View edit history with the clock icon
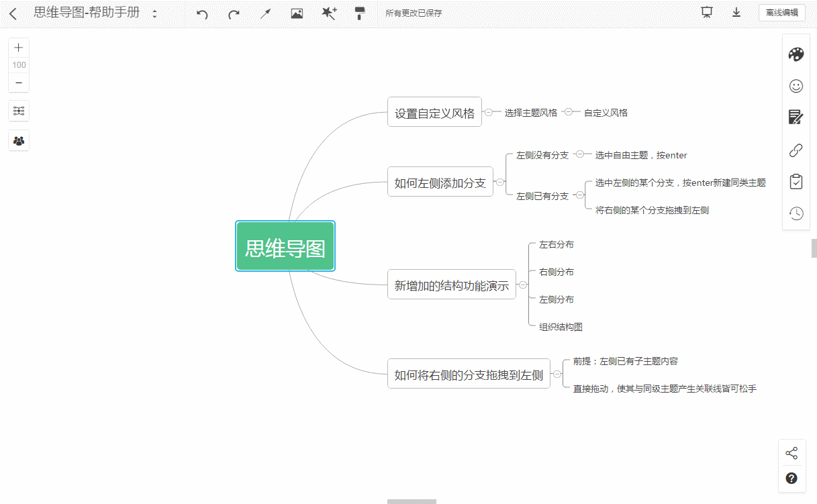The height and width of the screenshot is (504, 817). tap(796, 213)
